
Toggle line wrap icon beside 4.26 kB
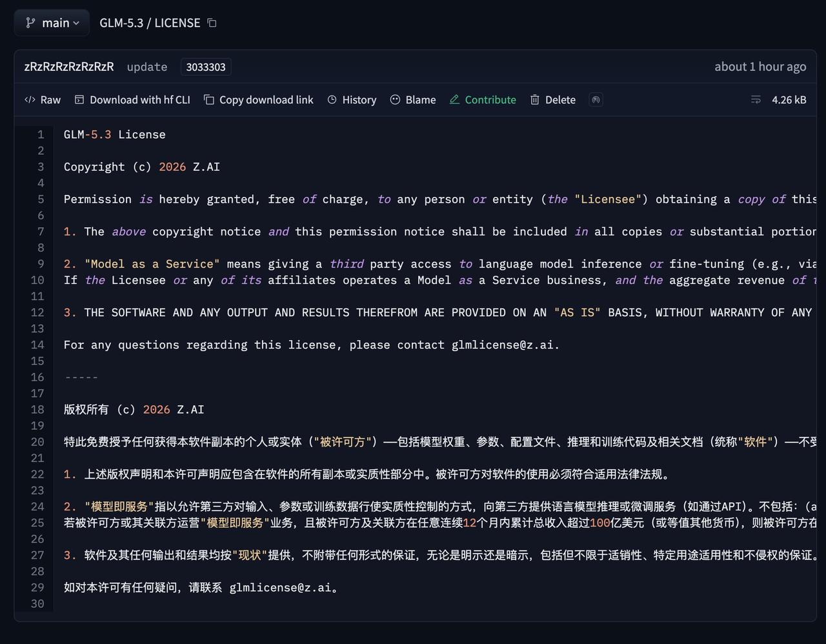tap(756, 99)
